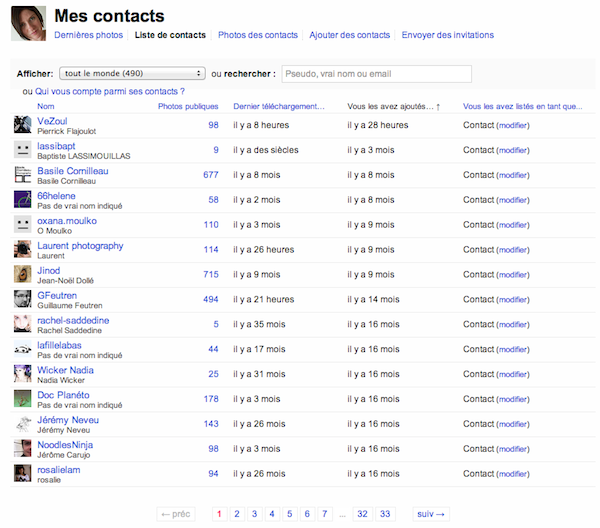The height and width of the screenshot is (528, 600).
Task: Go to page 6 of contacts
Action: point(307,514)
